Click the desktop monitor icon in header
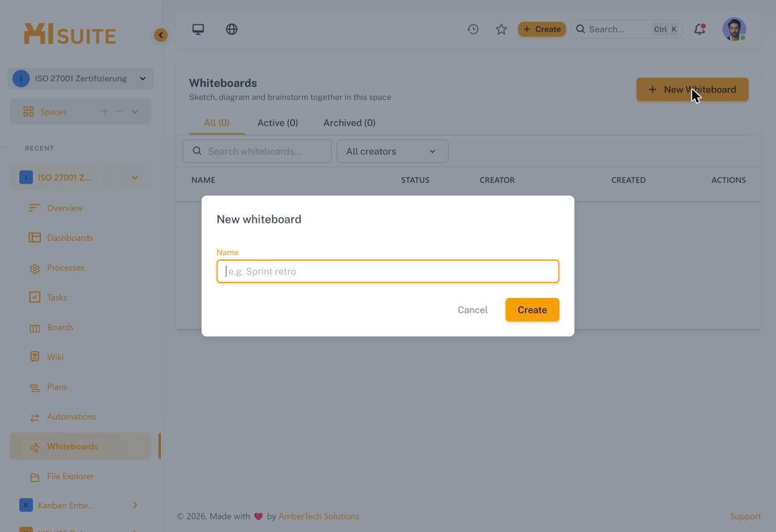Viewport: 776px width, 532px height. [x=198, y=29]
